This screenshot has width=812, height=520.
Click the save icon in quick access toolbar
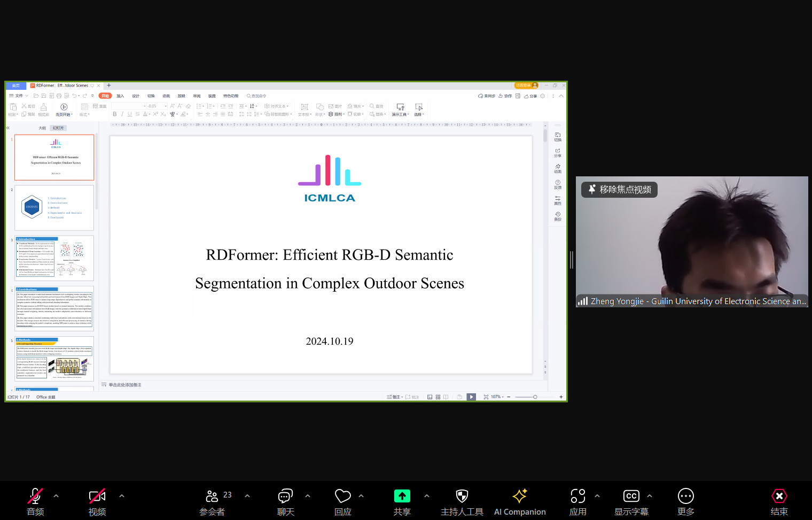[x=44, y=96]
